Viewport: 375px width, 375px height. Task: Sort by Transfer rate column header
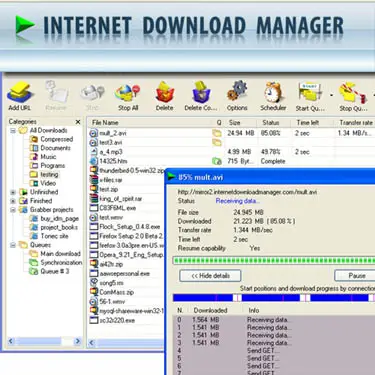point(354,122)
